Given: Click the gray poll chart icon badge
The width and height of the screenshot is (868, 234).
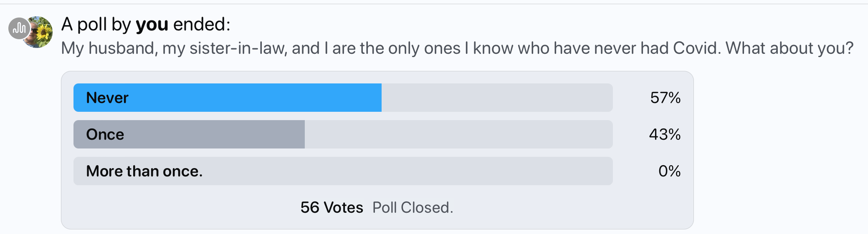Looking at the screenshot, I should (19, 28).
